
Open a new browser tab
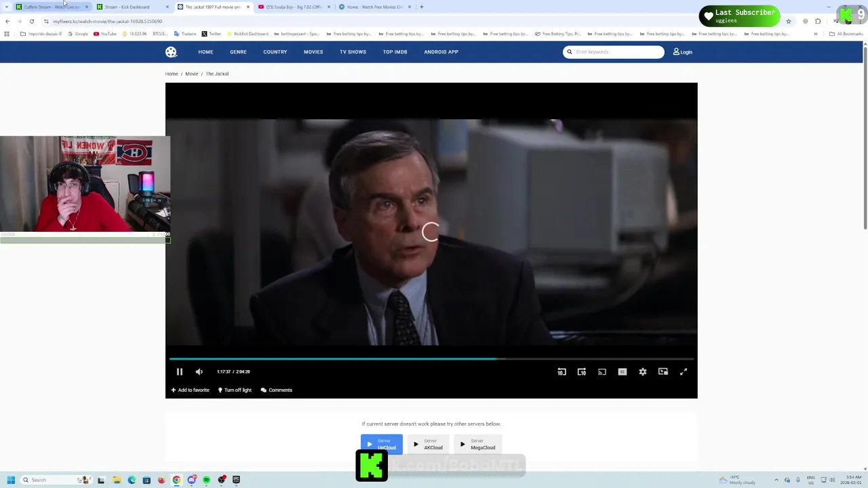coord(422,7)
